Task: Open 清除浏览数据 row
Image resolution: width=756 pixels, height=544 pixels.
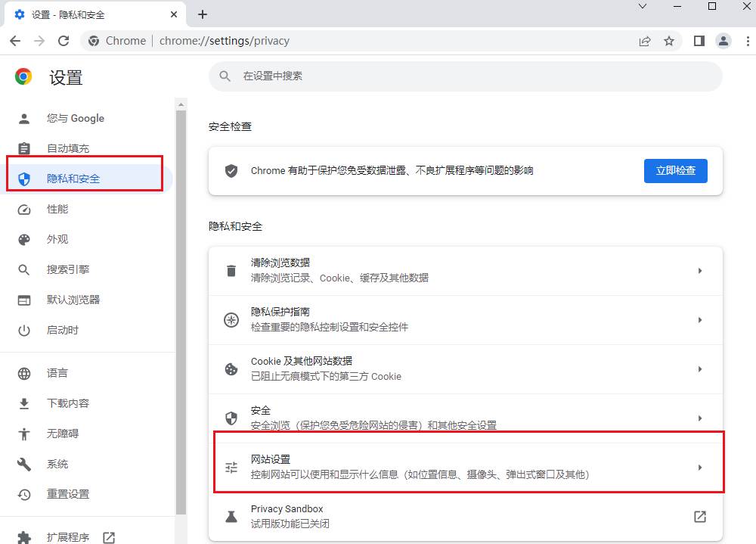Action: click(x=466, y=271)
